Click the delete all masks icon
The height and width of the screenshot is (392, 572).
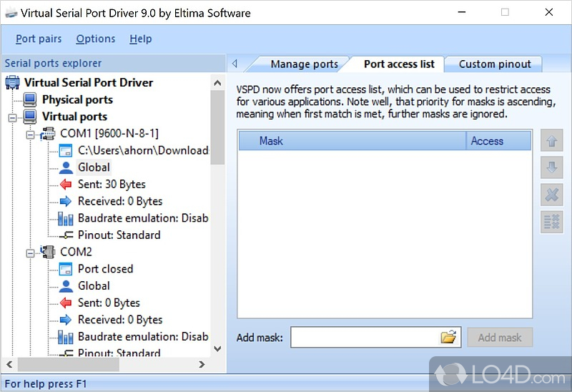click(551, 221)
